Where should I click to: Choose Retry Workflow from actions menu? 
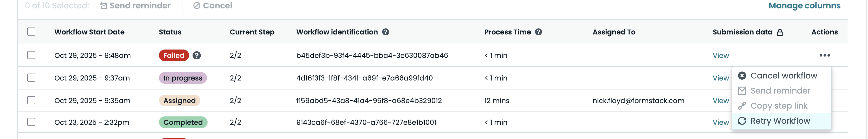coord(780,121)
